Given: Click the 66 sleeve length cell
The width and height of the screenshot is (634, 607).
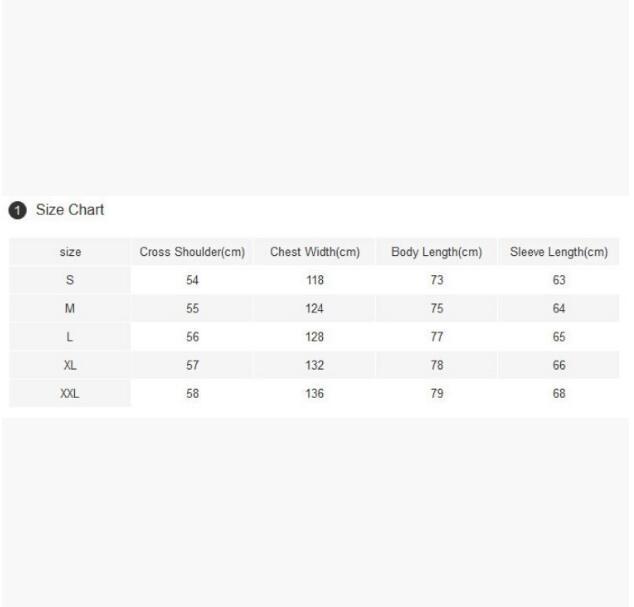Looking at the screenshot, I should point(559,365).
